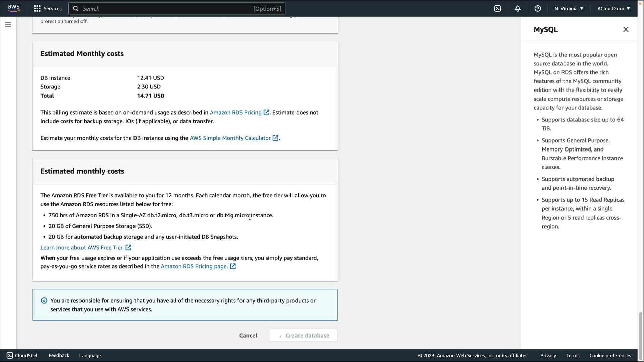Click the external link icon beside Learn more about AWS Free Tier
644x362 pixels.
click(128, 247)
